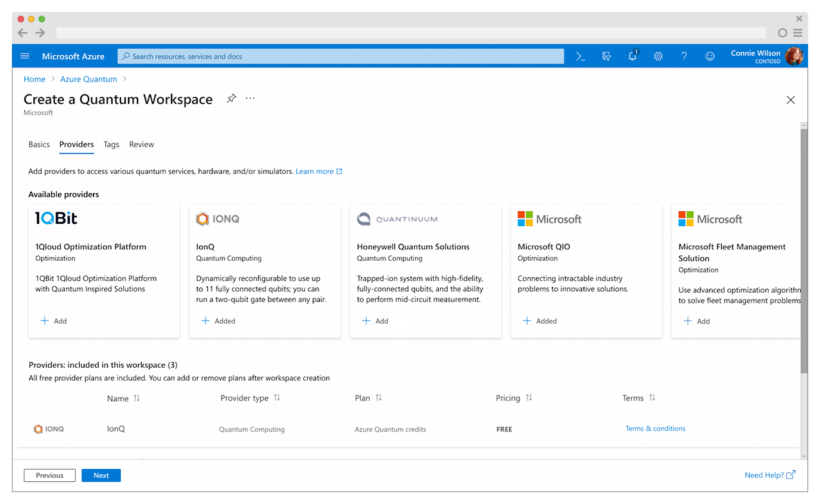This screenshot has height=504, width=820.
Task: Open the more options ellipsis beside the title
Action: coord(250,98)
